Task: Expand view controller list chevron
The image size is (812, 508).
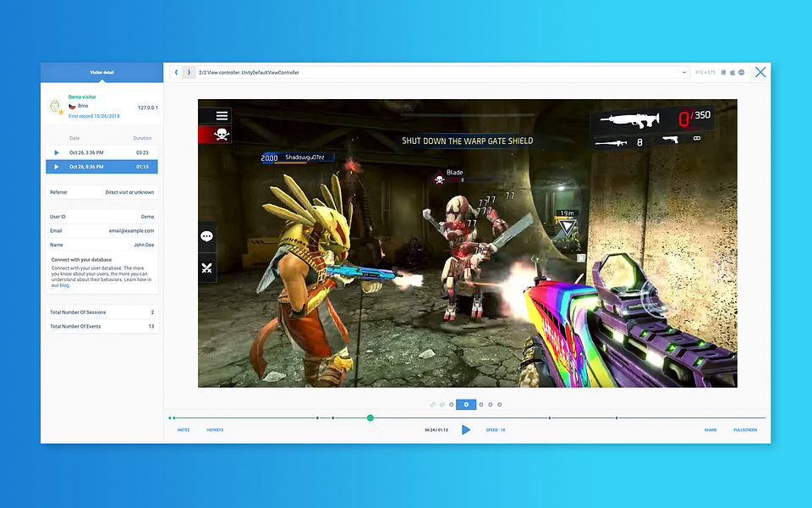Action: [x=684, y=73]
